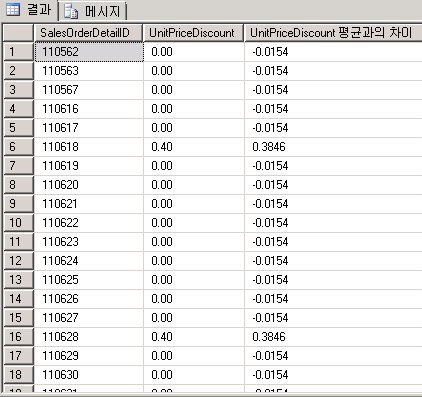Click the 결과 tab grid icon
This screenshot has height=397, width=422.
13,10
